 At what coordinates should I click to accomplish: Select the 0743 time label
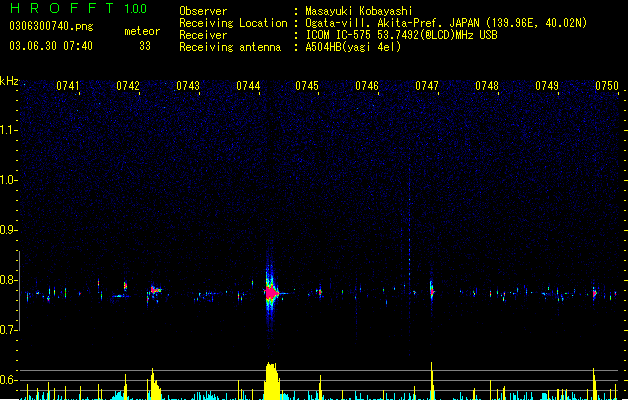188,86
